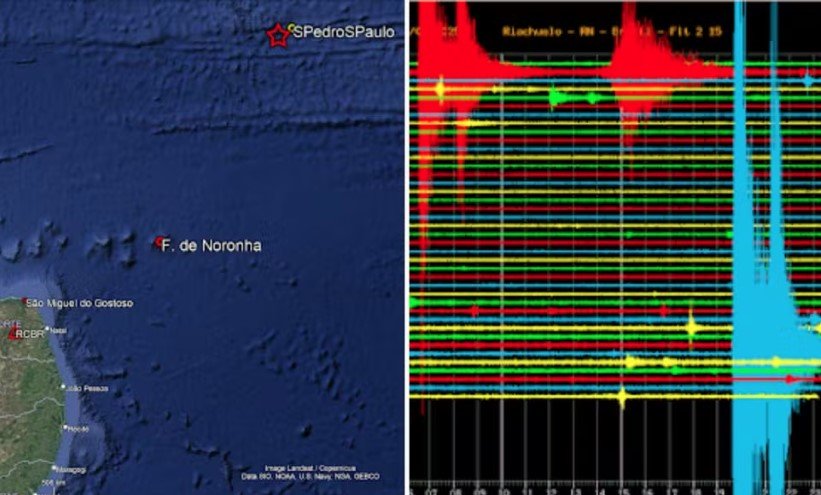
Task: Click the F. de Noronha text label
Action: [x=211, y=244]
